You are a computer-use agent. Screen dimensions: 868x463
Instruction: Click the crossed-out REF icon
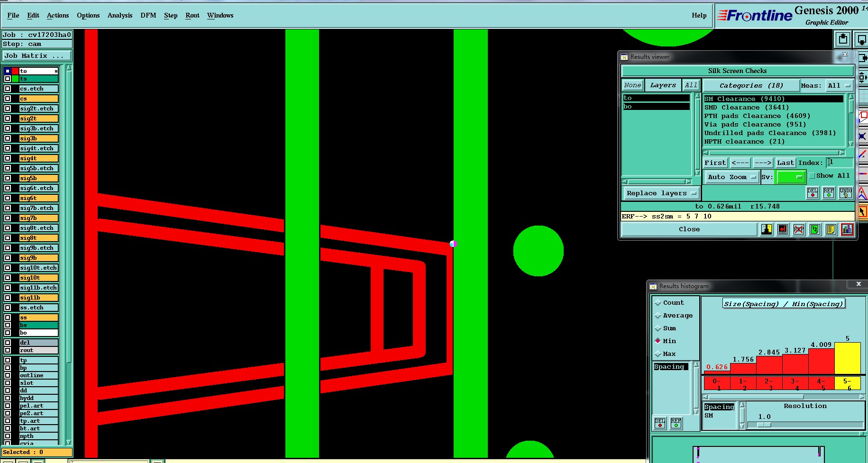tap(799, 229)
